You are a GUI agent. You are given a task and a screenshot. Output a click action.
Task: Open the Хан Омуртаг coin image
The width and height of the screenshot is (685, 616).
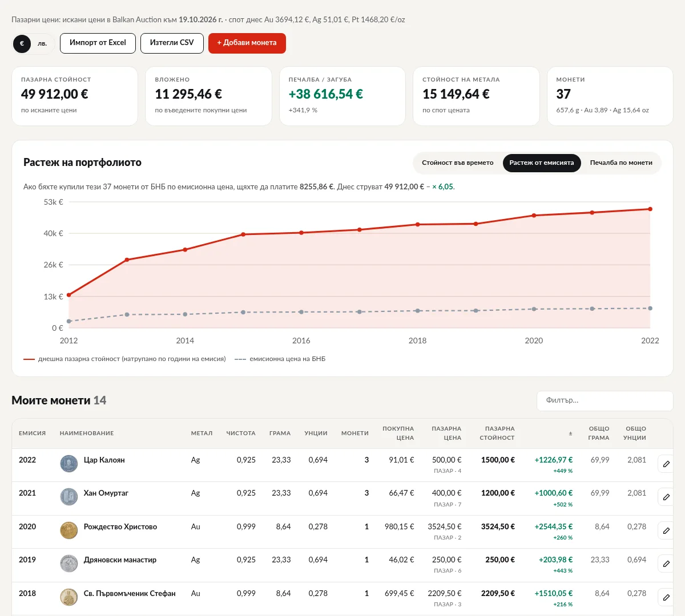[69, 497]
